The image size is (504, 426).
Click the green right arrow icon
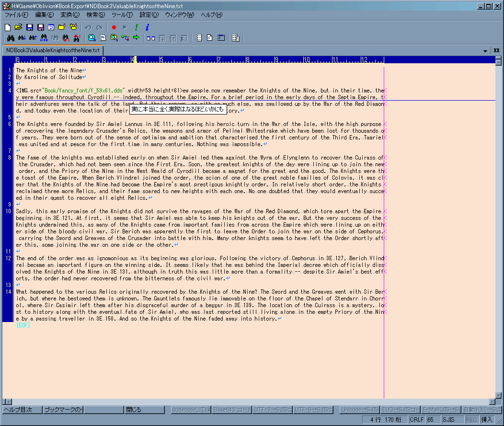[136, 38]
